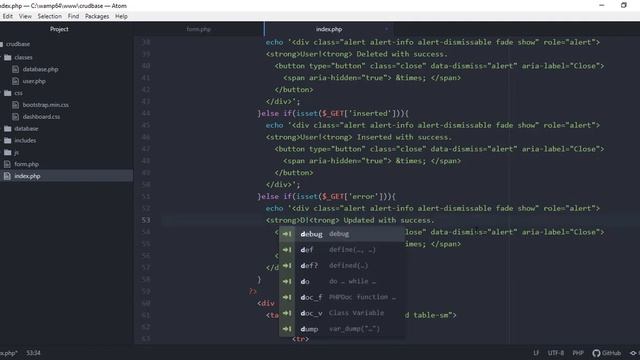Restore down the Atom window

click(x=624, y=5)
